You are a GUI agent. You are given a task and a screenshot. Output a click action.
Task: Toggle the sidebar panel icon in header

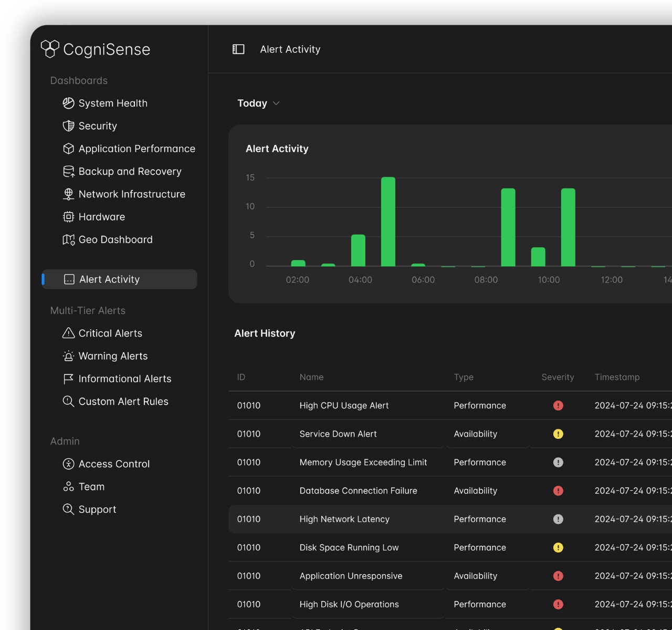pos(238,49)
